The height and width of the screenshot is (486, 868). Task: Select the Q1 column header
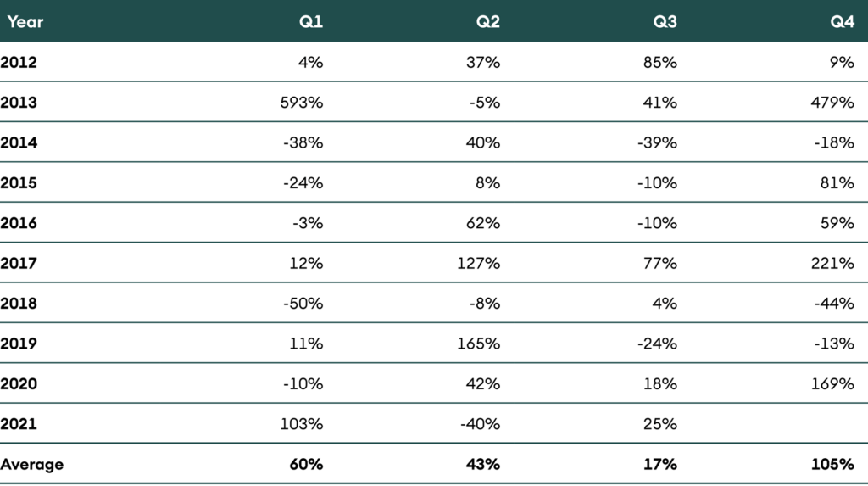click(x=311, y=22)
